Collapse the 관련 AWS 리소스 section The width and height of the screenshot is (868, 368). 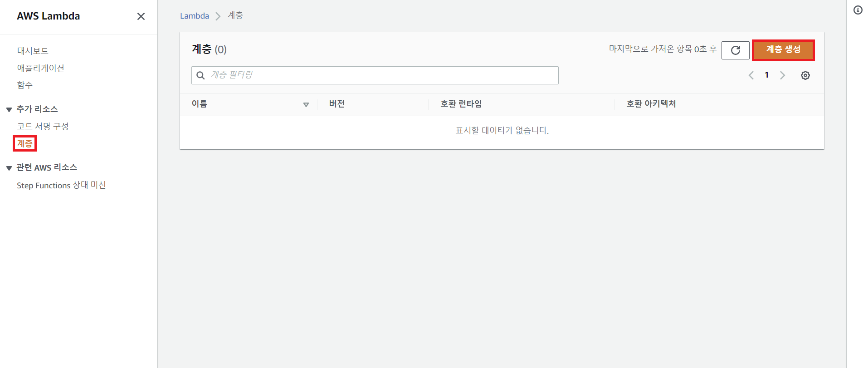[9, 168]
